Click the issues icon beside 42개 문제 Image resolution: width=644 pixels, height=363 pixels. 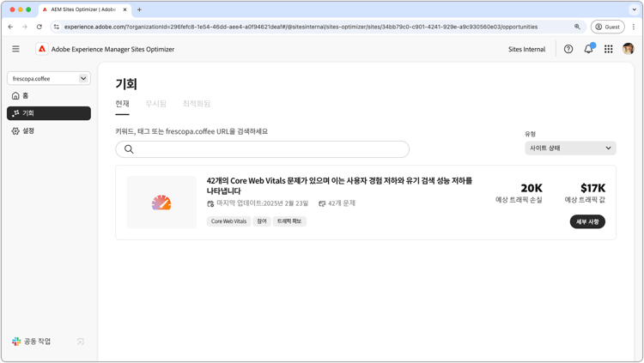322,203
